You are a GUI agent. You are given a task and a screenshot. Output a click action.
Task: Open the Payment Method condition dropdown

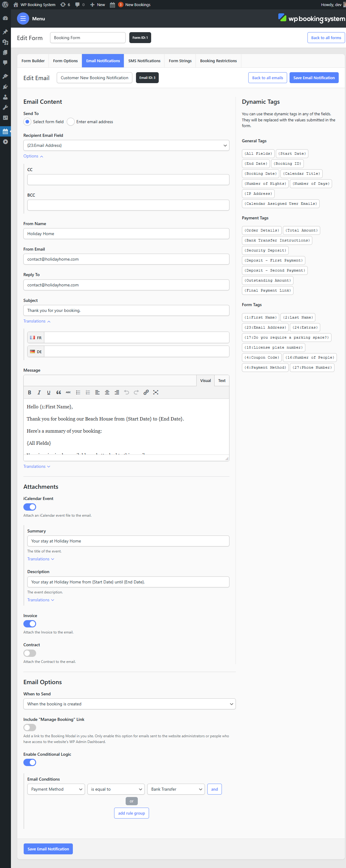56,789
